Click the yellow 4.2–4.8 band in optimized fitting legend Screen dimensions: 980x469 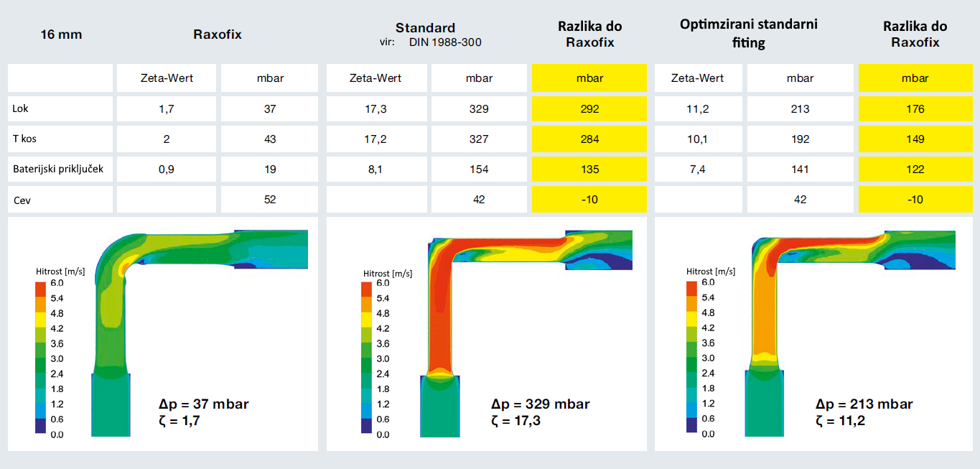691,319
